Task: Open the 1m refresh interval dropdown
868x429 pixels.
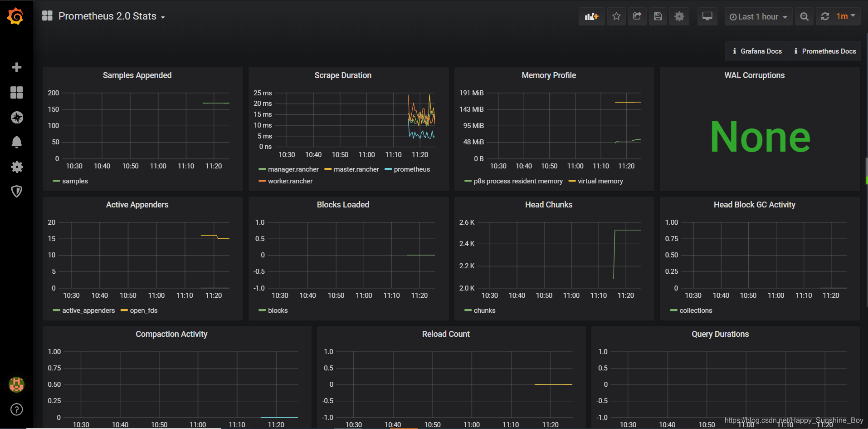Action: [846, 16]
